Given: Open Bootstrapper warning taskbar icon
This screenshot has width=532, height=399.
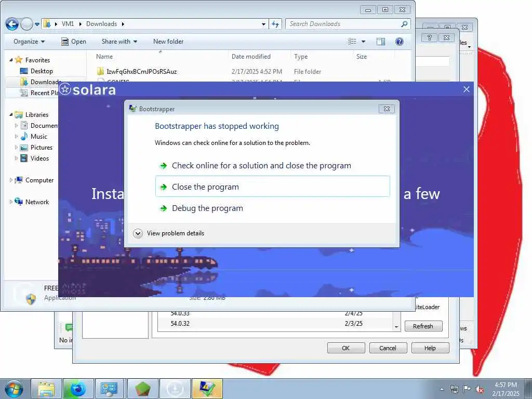Looking at the screenshot, I should tap(207, 389).
